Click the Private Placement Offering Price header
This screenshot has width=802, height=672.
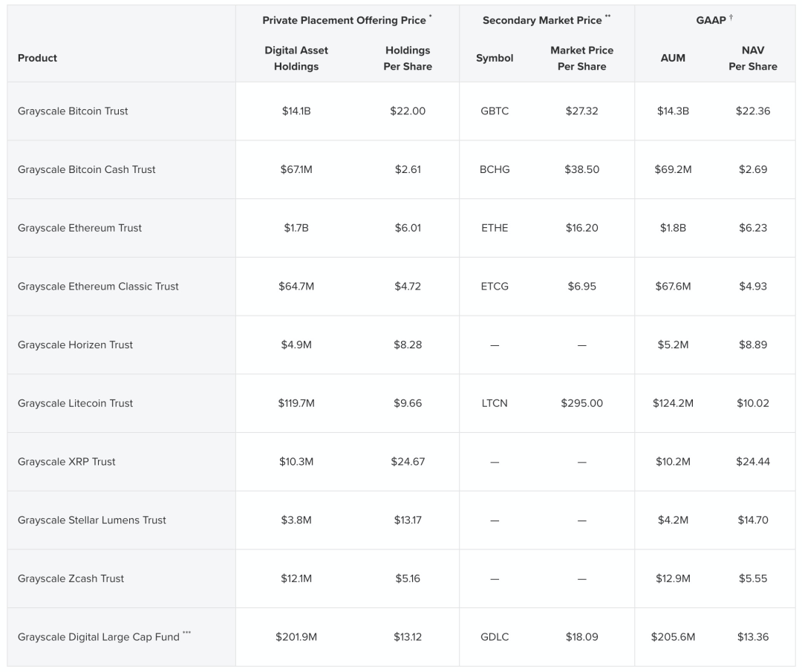(345, 21)
